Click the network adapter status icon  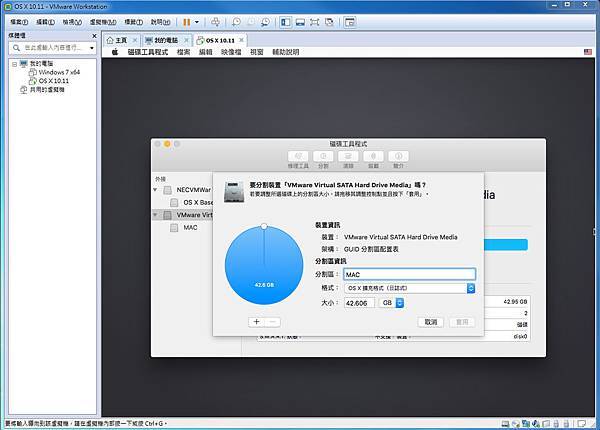click(526, 423)
